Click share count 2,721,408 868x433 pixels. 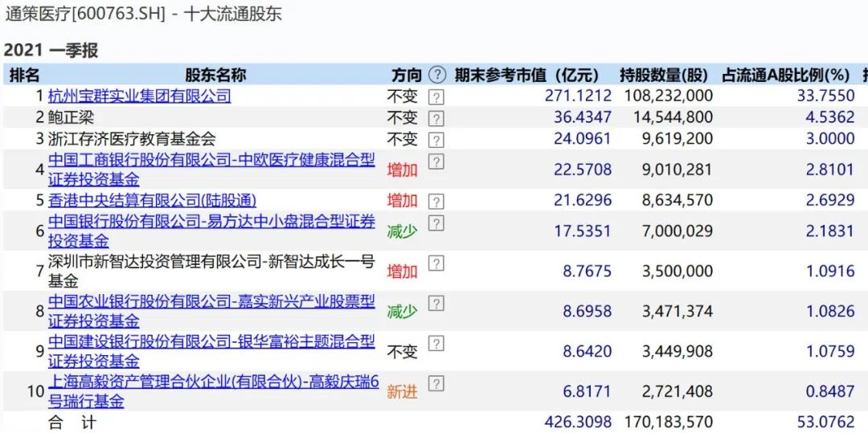pyautogui.click(x=678, y=391)
